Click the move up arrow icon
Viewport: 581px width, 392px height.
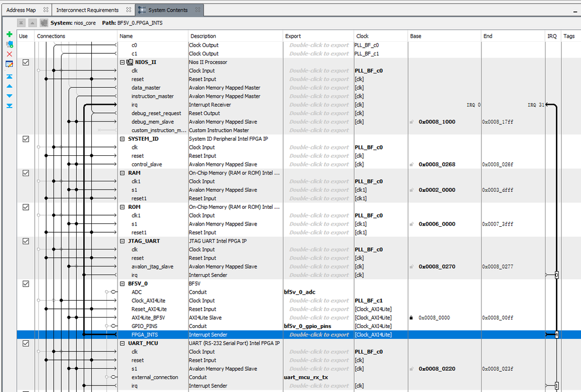tap(9, 86)
